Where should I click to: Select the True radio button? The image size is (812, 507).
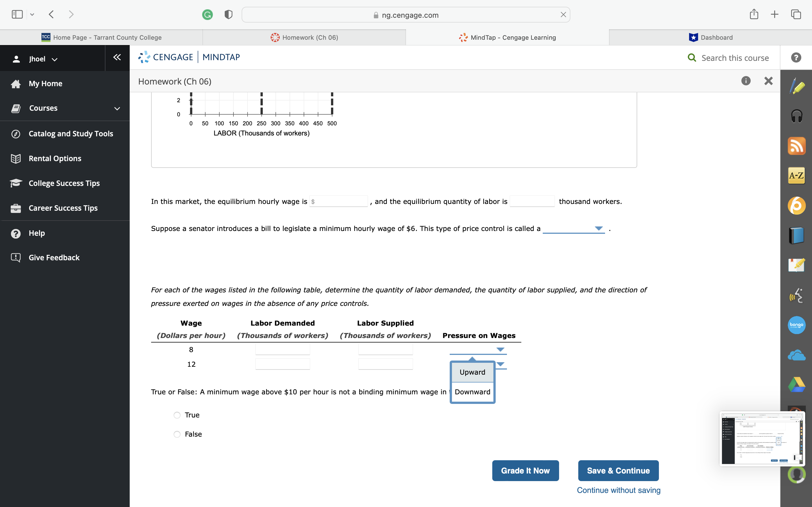click(177, 415)
